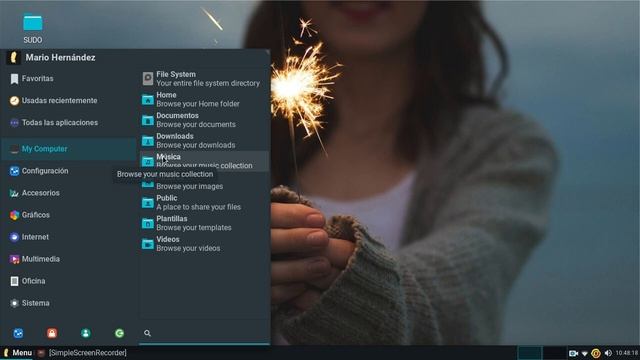Open the Favoritas category

pos(69,78)
